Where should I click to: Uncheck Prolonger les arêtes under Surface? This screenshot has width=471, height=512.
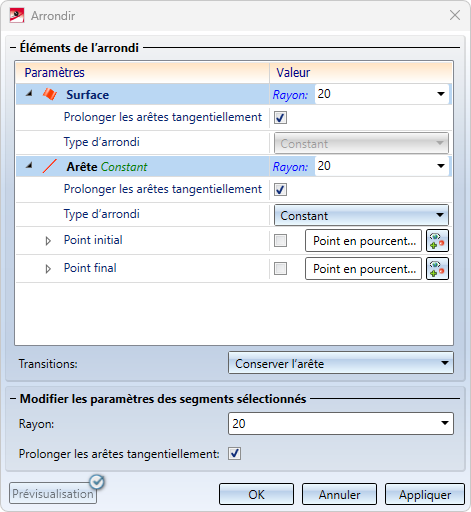pyautogui.click(x=280, y=117)
